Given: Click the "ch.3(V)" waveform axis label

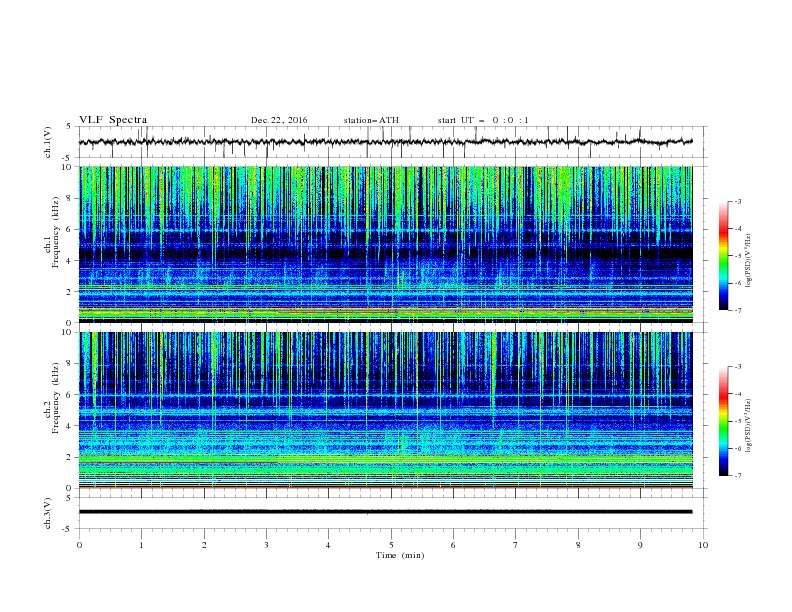Looking at the screenshot, I should (x=48, y=513).
